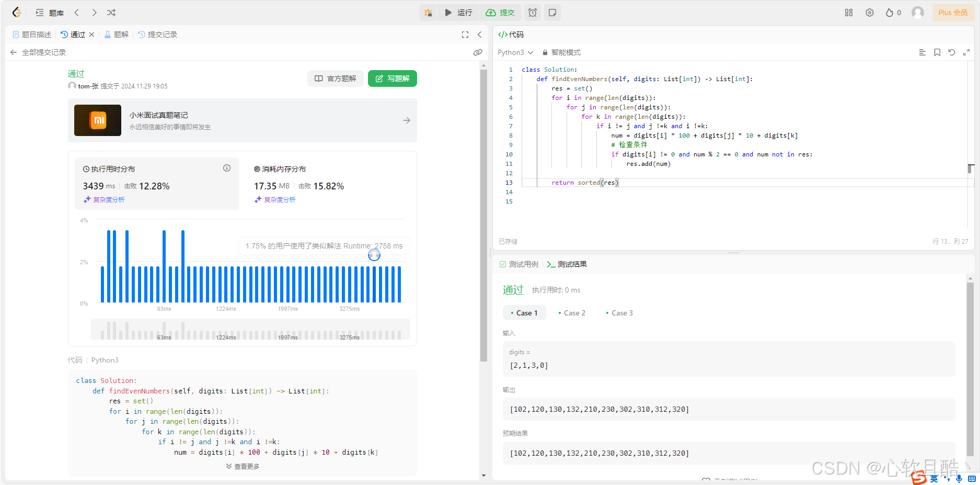Open the layout customization icon near settings
This screenshot has width=980, height=485.
848,12
